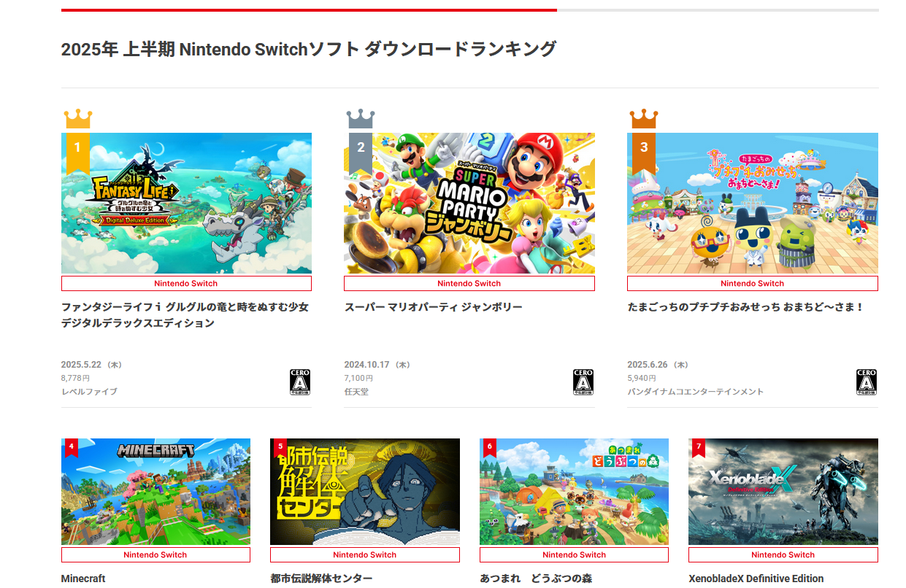Select the Minecraft cover image
This screenshot has width=906, height=588.
coord(156,492)
